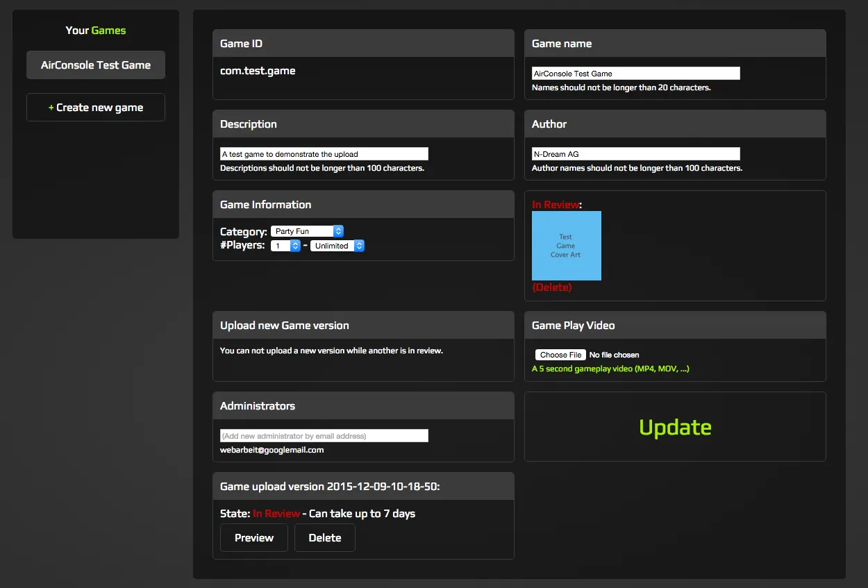Viewport: 868px width, 588px height.
Task: Click Create new game button
Action: coord(96,108)
